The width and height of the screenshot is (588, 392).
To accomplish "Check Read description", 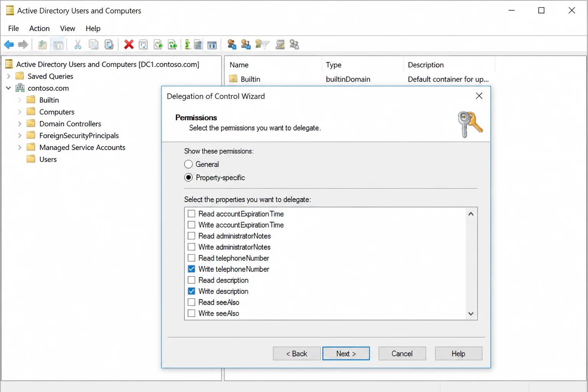I will (x=191, y=280).
